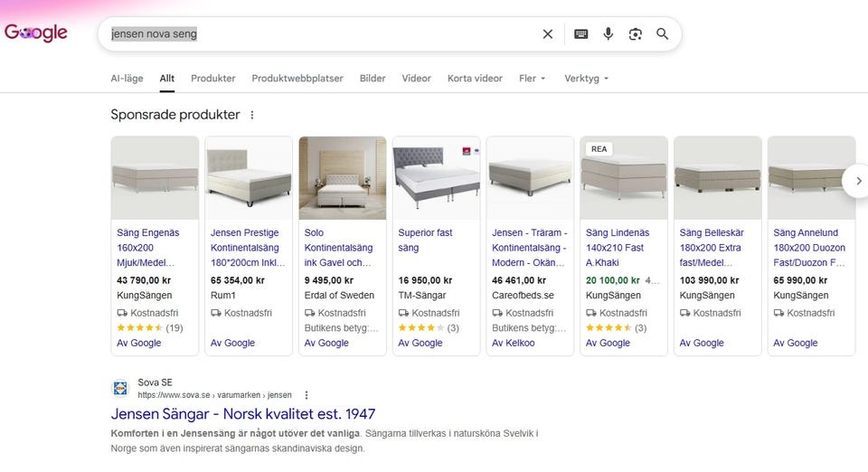Click the Sova SE site name

click(155, 382)
